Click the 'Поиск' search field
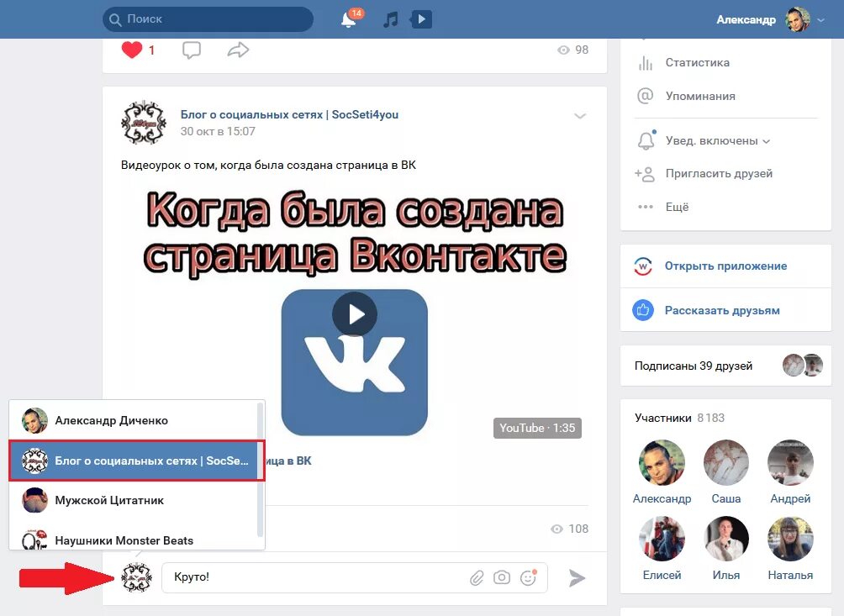This screenshot has height=616, width=844. (x=210, y=18)
